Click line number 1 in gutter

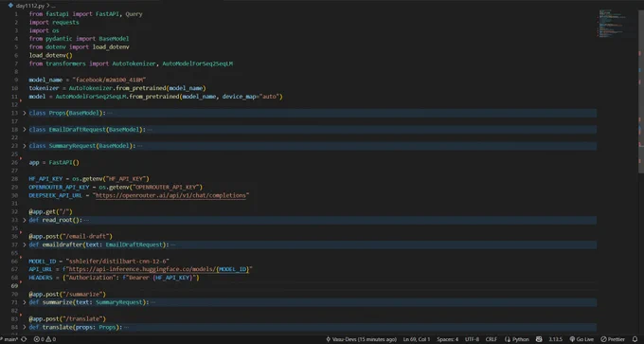click(x=16, y=14)
